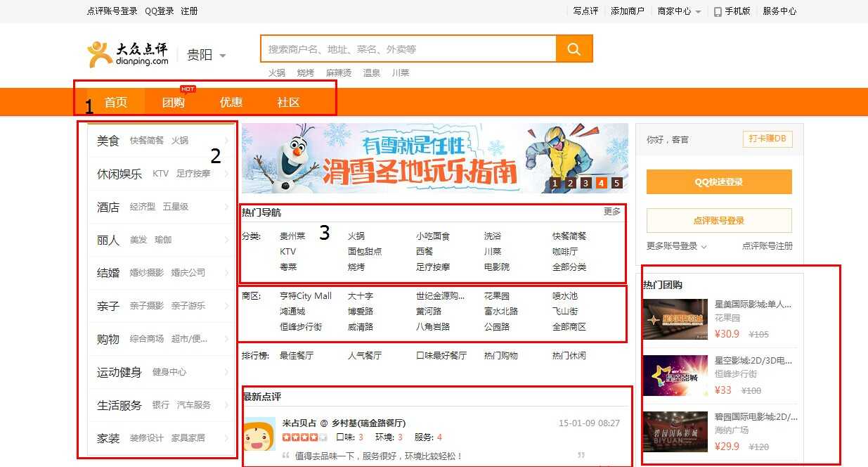Click the orange search magnifier button
Image resolution: width=868 pixels, height=467 pixels.
pos(574,49)
